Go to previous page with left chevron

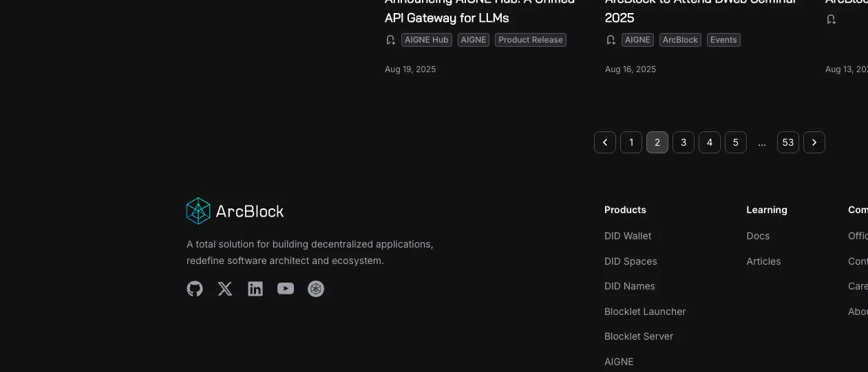coord(605,142)
